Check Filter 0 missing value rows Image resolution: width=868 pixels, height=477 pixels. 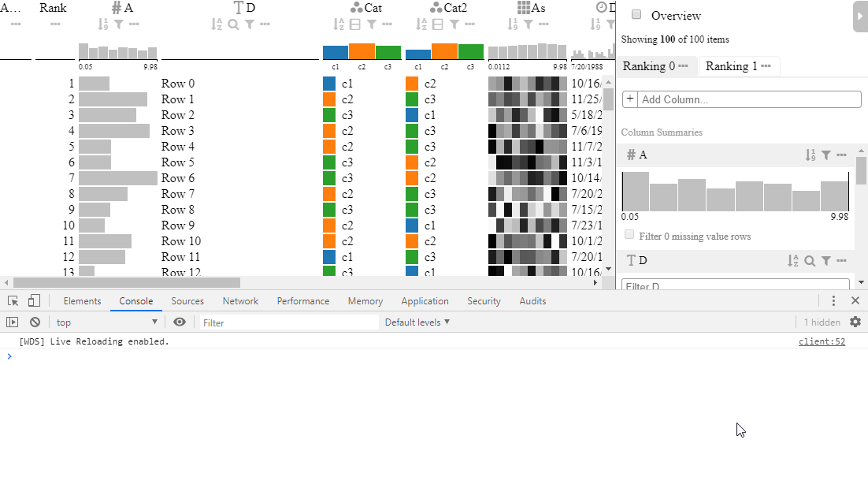point(629,234)
